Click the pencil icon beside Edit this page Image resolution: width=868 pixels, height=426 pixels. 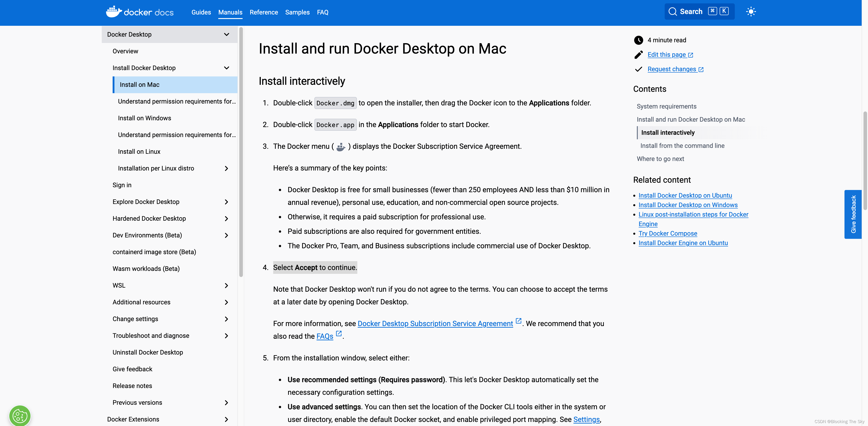coord(638,54)
